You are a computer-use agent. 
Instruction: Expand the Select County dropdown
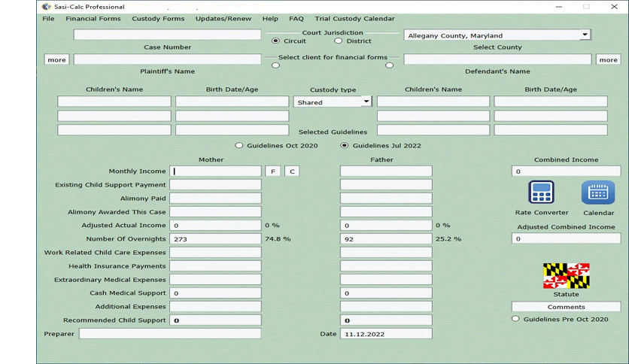point(585,35)
